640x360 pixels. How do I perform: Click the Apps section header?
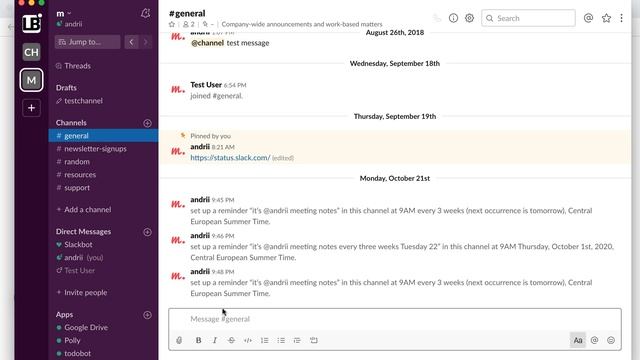[x=64, y=314]
